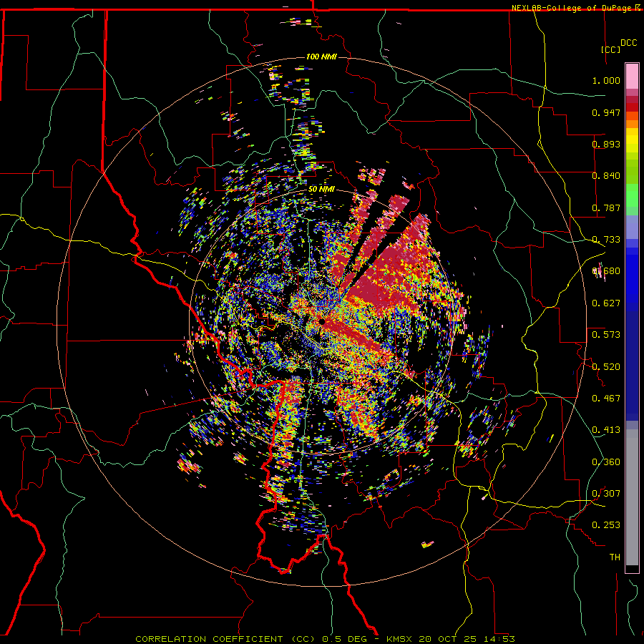Image resolution: width=644 pixels, height=644 pixels.
Task: Click the 50 NMI range ring label
Action: (x=321, y=190)
